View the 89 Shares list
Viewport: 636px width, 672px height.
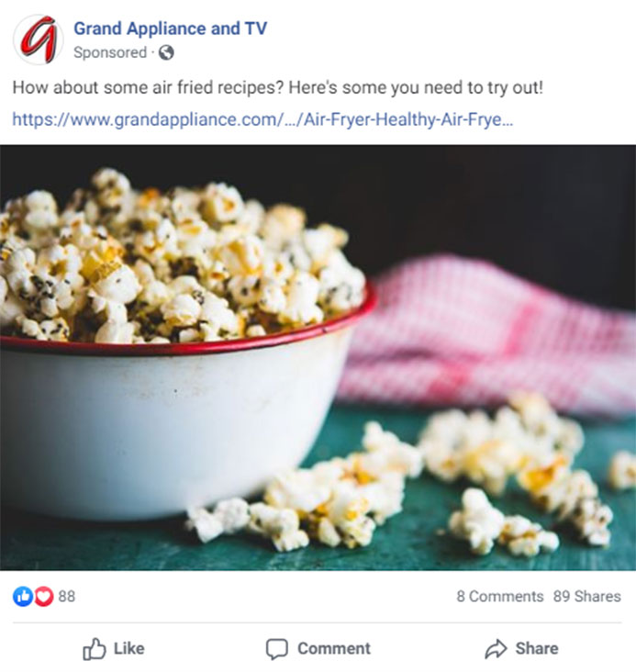pos(586,596)
